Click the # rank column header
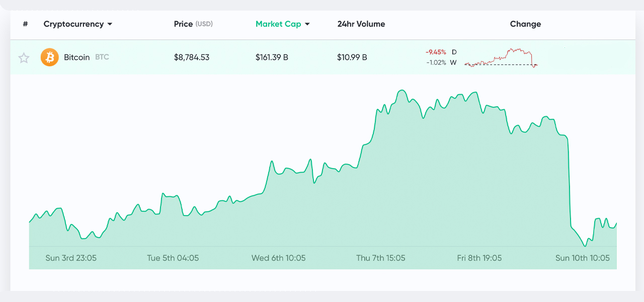 [25, 24]
